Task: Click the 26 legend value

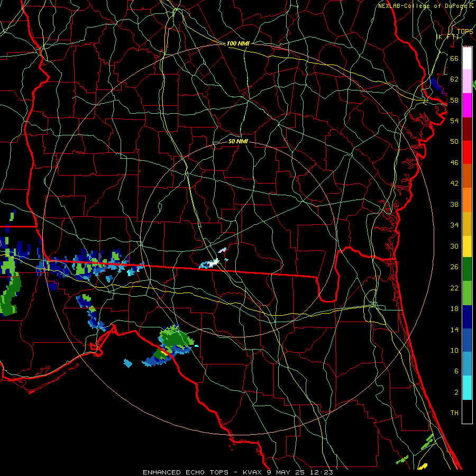Action: click(454, 267)
